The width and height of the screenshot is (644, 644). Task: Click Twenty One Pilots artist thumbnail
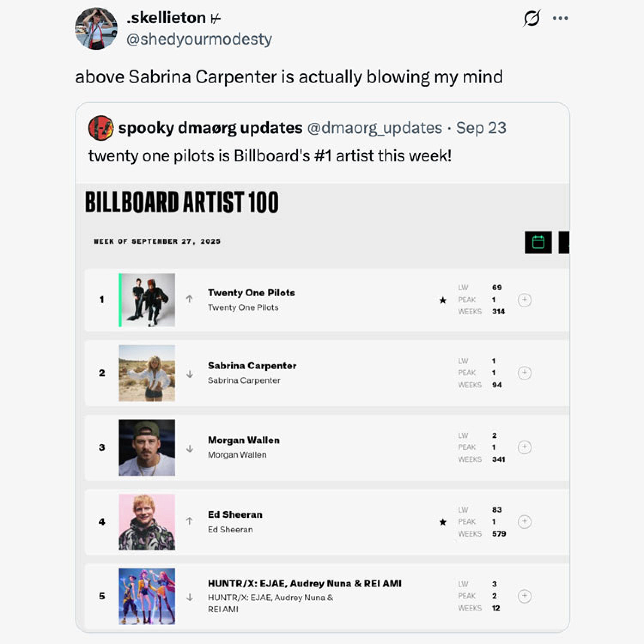tap(147, 300)
